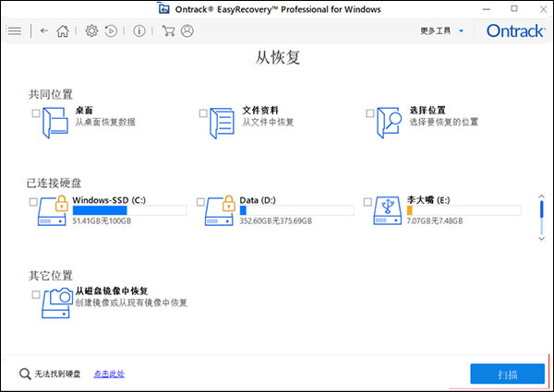Check the 选择位置 checkbox
Image resolution: width=554 pixels, height=392 pixels.
370,113
